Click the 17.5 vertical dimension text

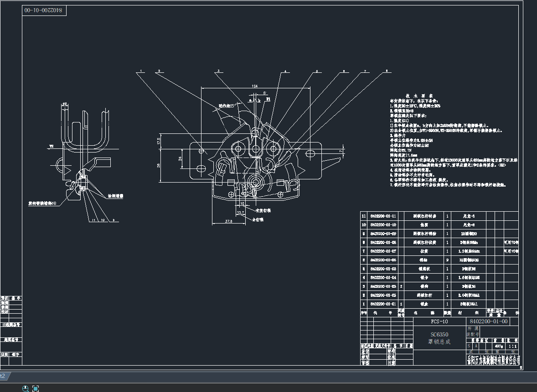[x=159, y=141]
